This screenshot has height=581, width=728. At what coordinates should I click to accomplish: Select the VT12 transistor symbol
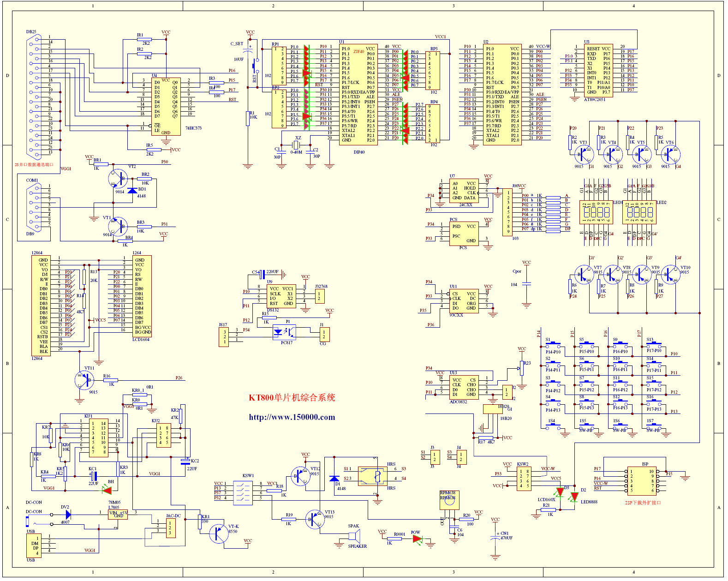point(300,476)
